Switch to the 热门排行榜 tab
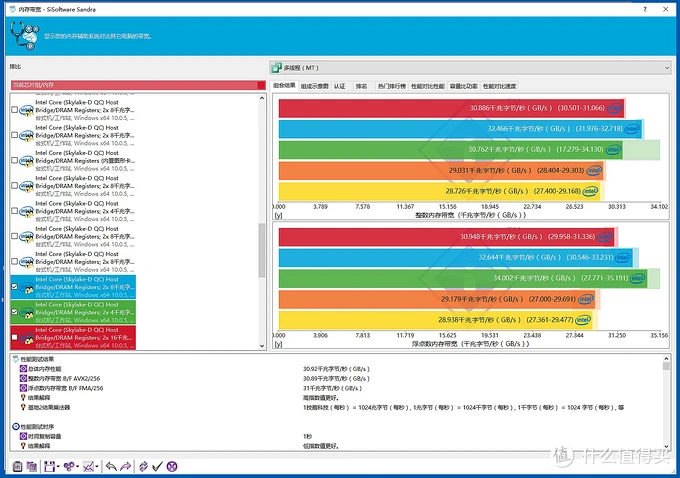Screen dimensions: 680x478 click(391, 86)
